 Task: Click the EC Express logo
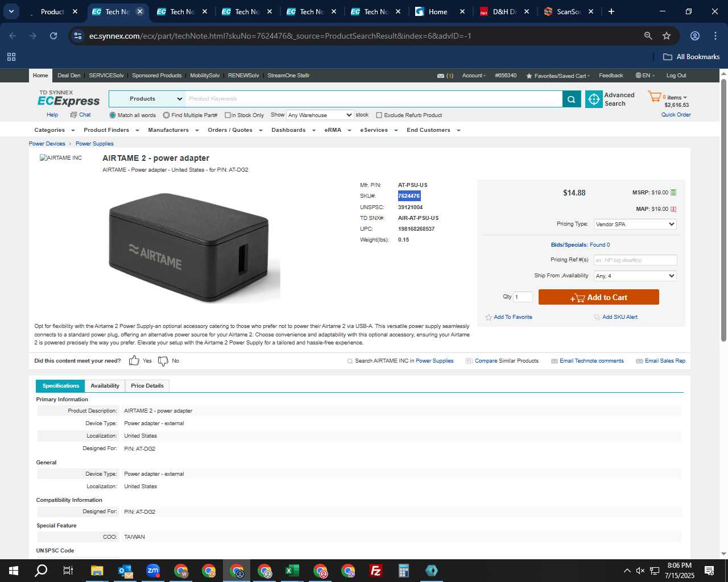(68, 98)
